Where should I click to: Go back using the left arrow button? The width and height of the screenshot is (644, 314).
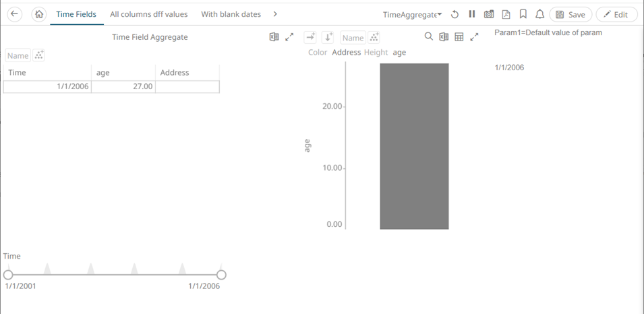point(14,14)
